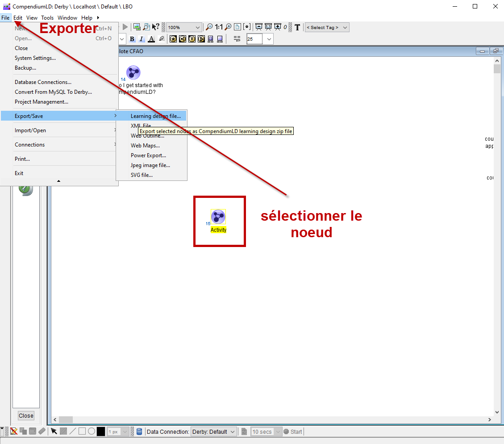Click the vertical scrollbar down arrow
The width and height of the screenshot is (504, 444).
497,412
